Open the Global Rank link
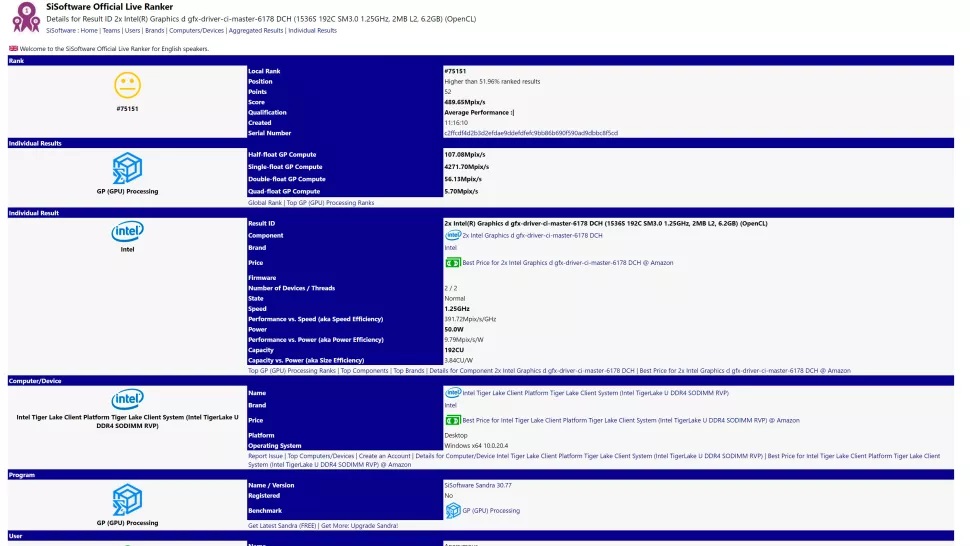Viewport: 970px width, 546px height. click(265, 203)
